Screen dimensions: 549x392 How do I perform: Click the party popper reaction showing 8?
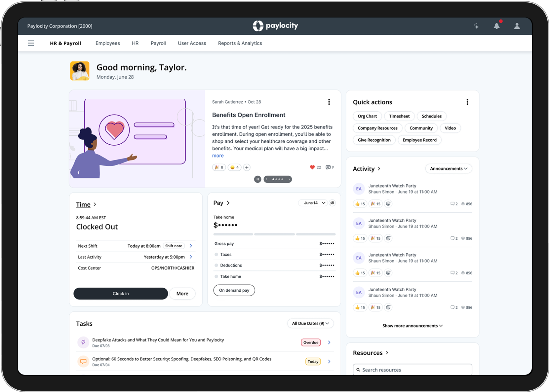[219, 167]
